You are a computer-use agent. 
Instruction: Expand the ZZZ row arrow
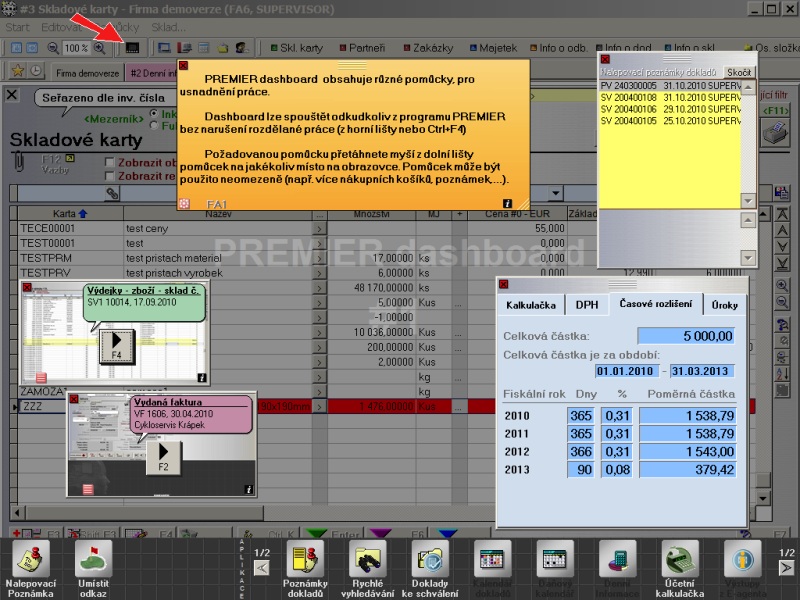[x=319, y=407]
